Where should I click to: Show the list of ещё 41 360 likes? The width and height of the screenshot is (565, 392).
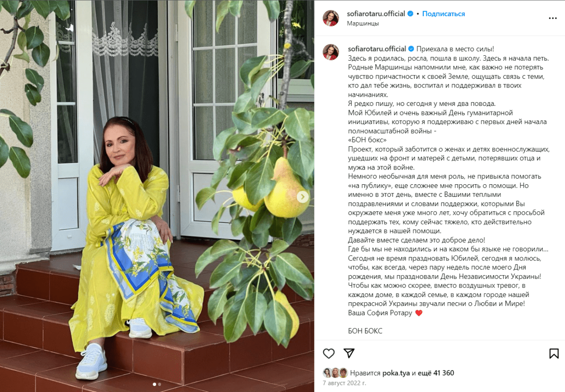(436, 373)
